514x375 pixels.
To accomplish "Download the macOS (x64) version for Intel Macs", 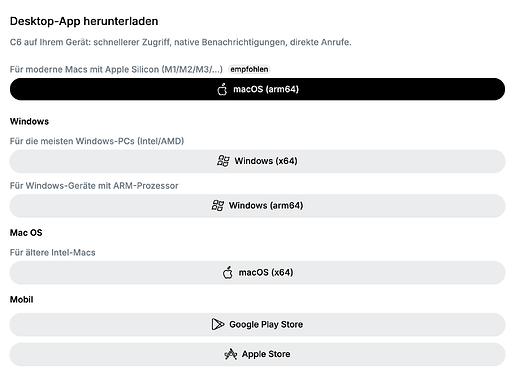I will click(x=257, y=273).
